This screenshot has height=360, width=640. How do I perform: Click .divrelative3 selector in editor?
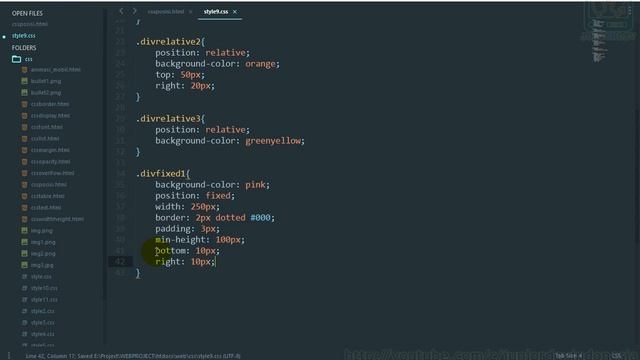168,119
